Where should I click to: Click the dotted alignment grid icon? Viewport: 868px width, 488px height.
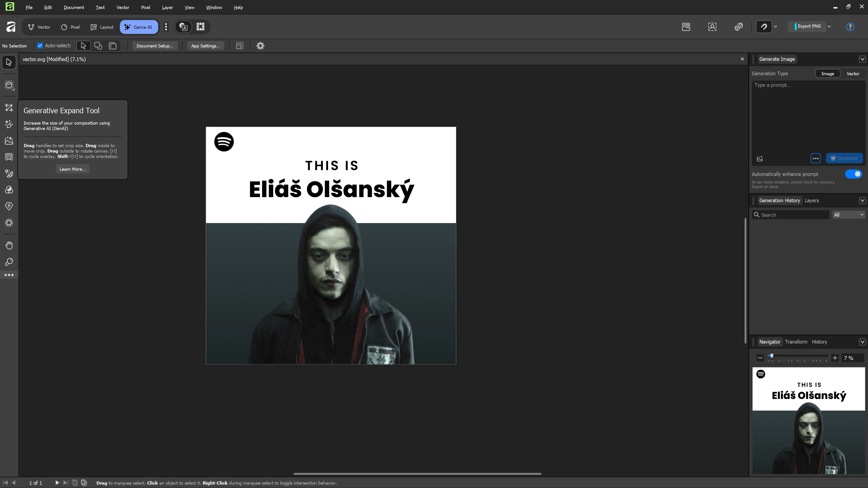(240, 46)
